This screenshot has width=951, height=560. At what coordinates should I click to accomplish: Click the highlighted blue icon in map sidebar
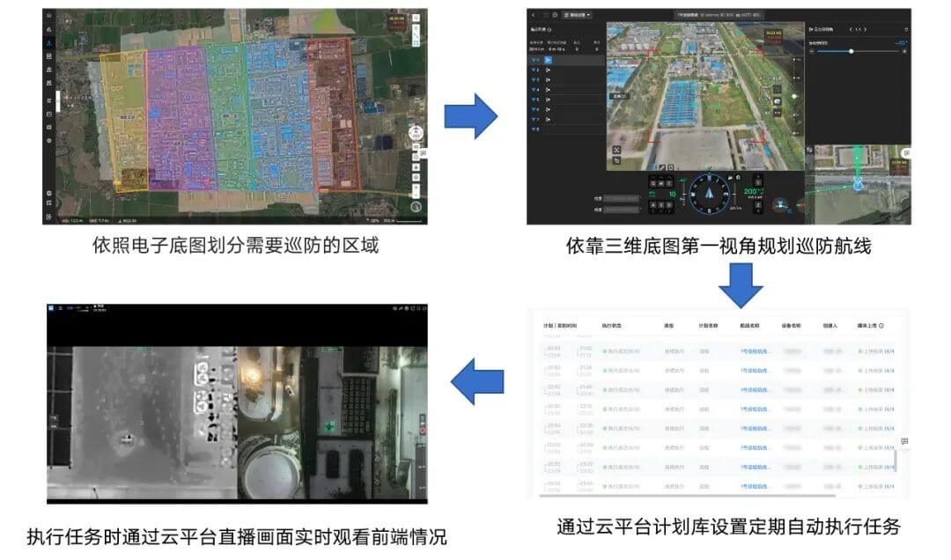48,43
